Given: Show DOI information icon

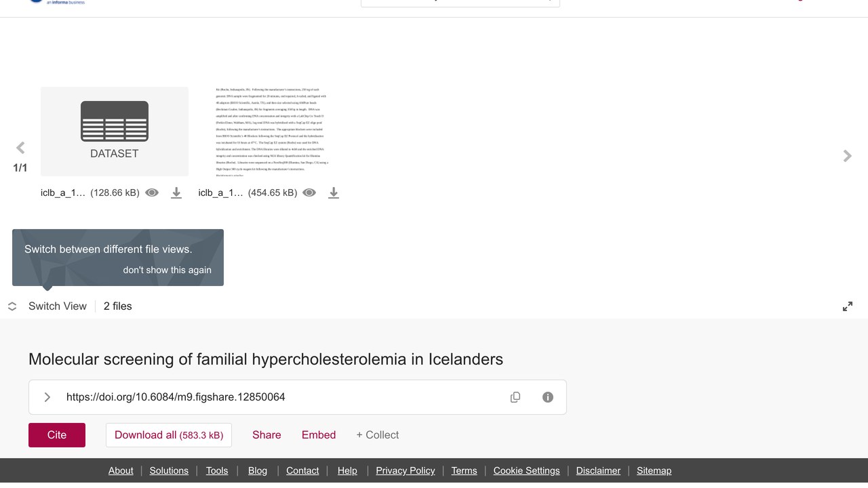Looking at the screenshot, I should [x=548, y=397].
